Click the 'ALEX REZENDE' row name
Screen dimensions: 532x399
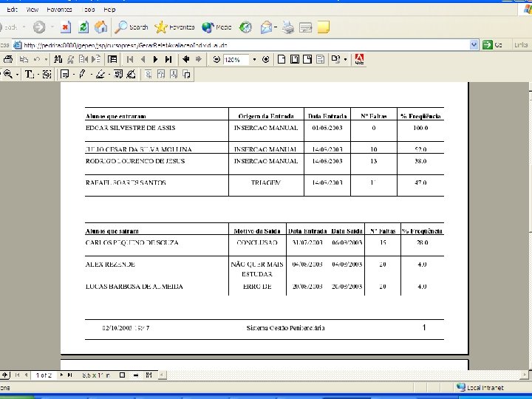pyautogui.click(x=110, y=265)
